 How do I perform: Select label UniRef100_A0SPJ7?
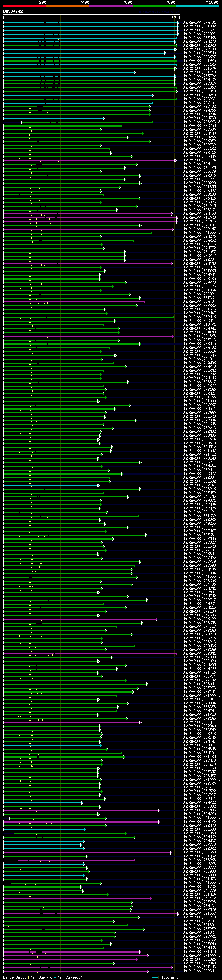199,462
